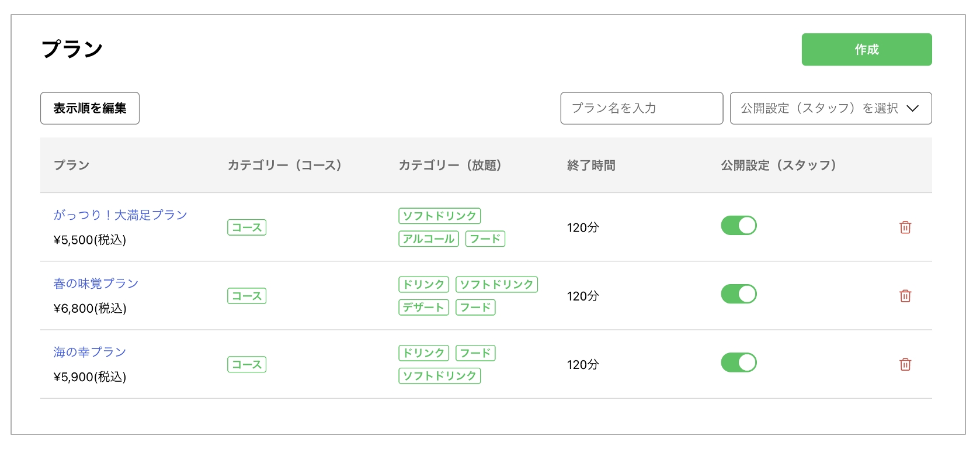Focus the プラン名を入力 search field
This screenshot has height=449, width=980.
tap(641, 108)
